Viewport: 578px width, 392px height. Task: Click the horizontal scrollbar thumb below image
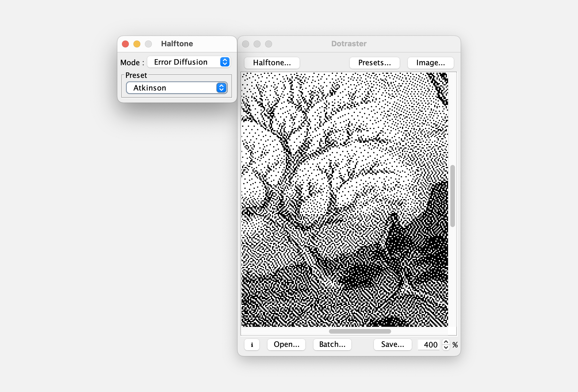[x=360, y=331]
